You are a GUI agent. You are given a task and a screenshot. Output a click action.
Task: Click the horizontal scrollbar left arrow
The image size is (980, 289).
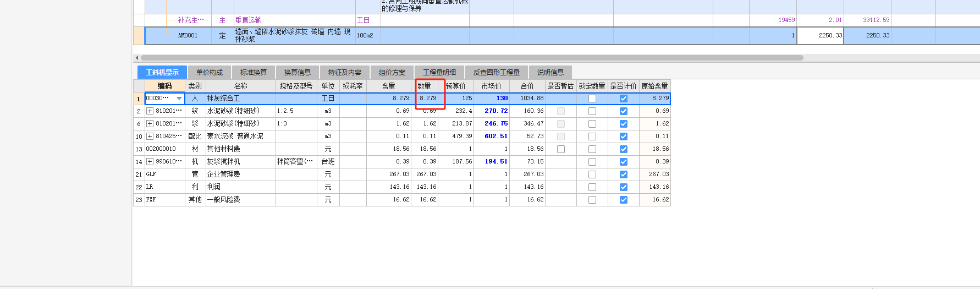tap(137, 58)
